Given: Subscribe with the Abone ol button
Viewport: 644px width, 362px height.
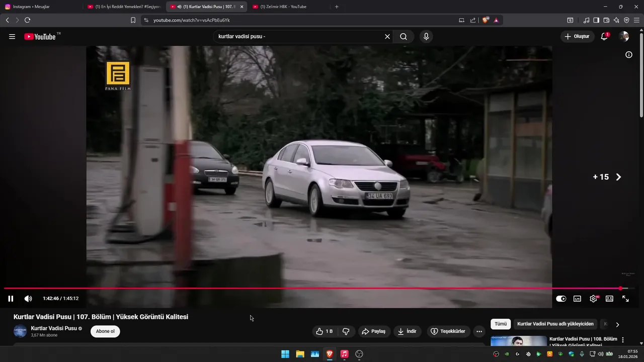Looking at the screenshot, I should (105, 331).
